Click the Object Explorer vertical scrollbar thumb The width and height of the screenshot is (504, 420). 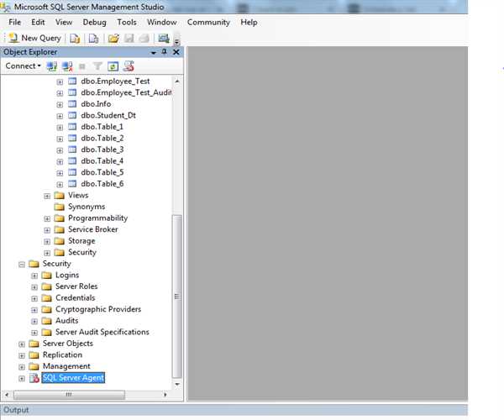click(176, 294)
